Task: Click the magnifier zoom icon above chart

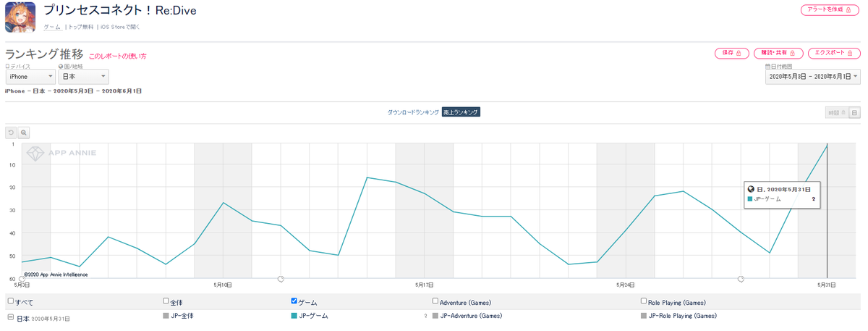Action: 24,133
